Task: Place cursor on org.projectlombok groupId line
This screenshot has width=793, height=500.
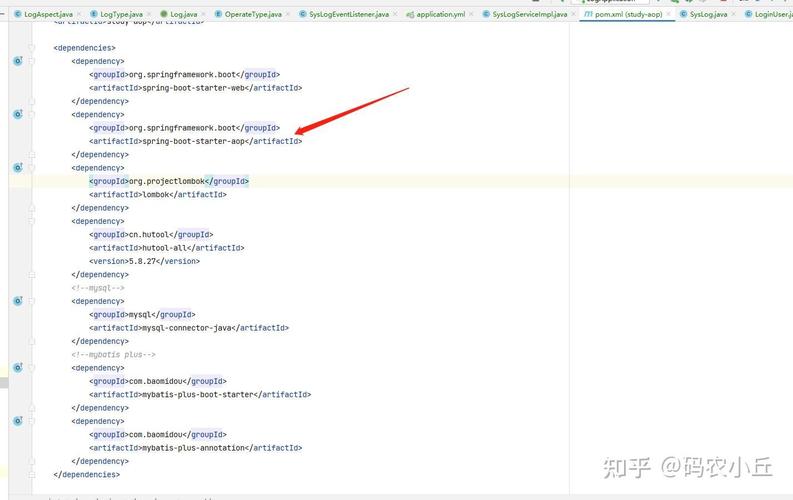Action: tap(169, 181)
